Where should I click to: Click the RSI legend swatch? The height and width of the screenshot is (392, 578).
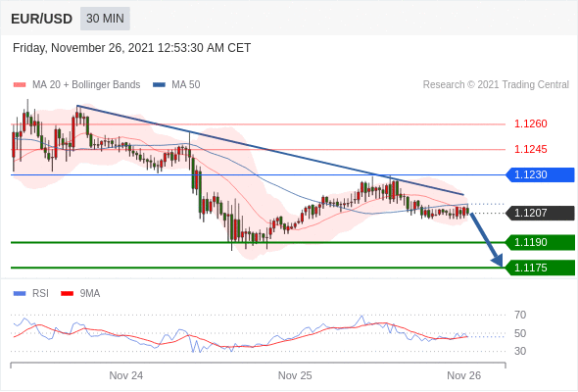tap(20, 294)
